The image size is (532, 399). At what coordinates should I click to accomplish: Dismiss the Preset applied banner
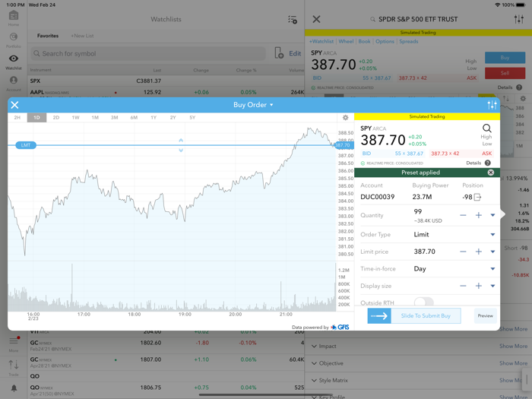(491, 173)
